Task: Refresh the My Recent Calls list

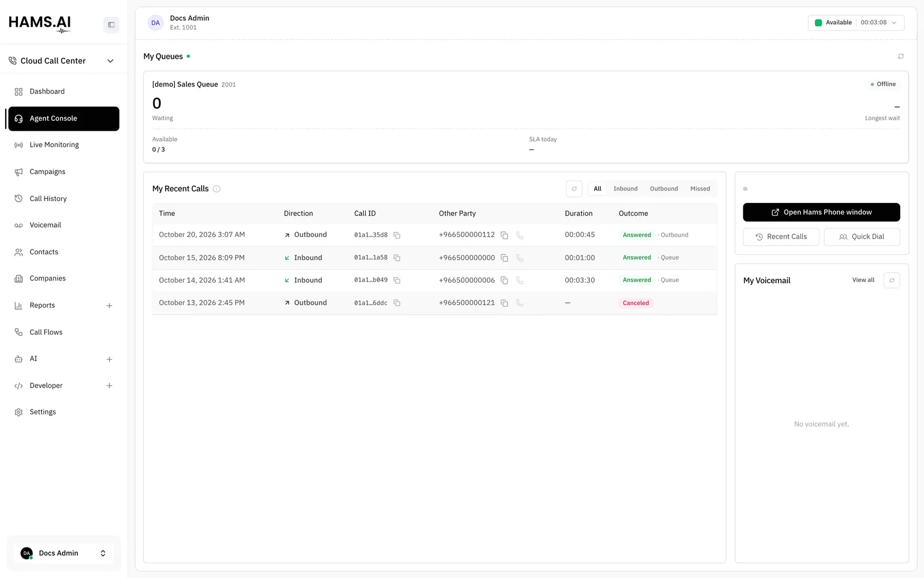Action: [x=574, y=188]
